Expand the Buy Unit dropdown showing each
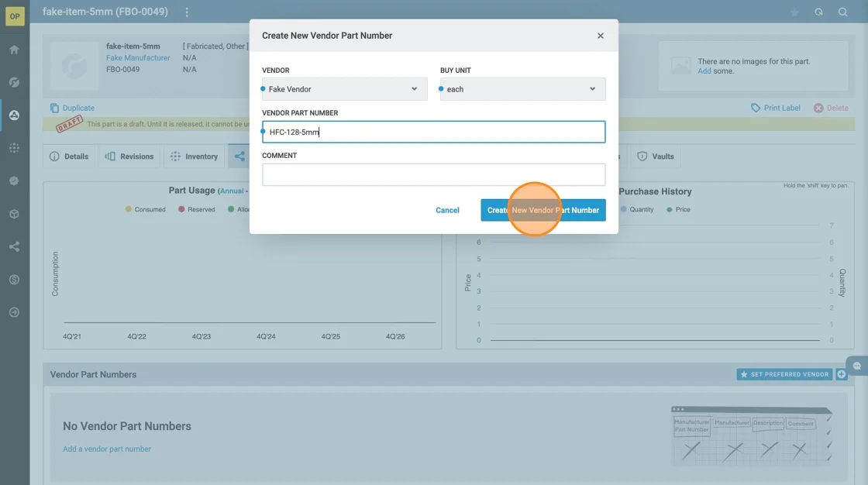The width and height of the screenshot is (868, 485). [522, 89]
